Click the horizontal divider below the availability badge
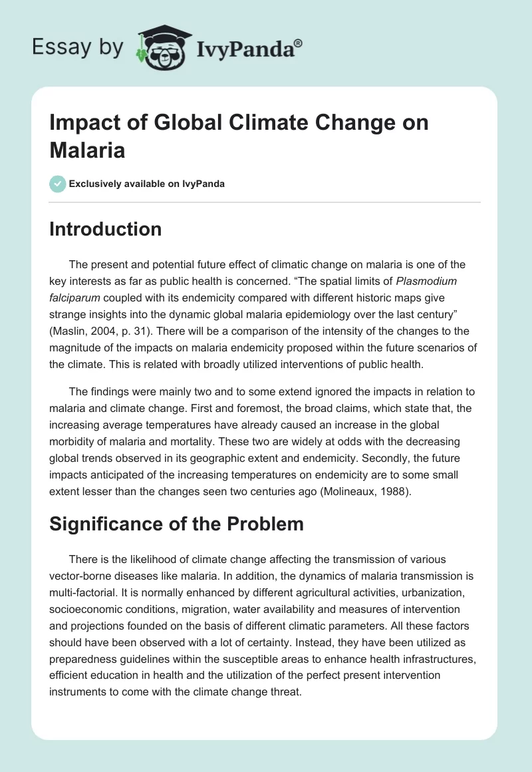The width and height of the screenshot is (532, 772). 265,202
